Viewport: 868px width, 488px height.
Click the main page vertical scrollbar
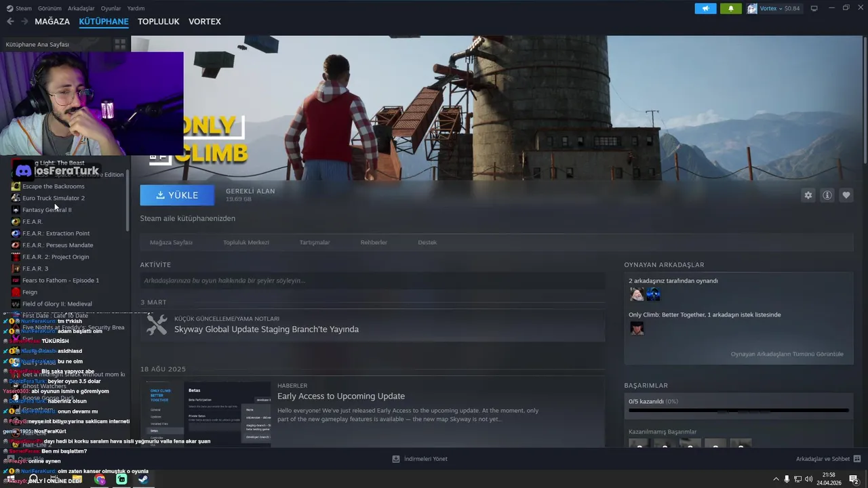865,99
